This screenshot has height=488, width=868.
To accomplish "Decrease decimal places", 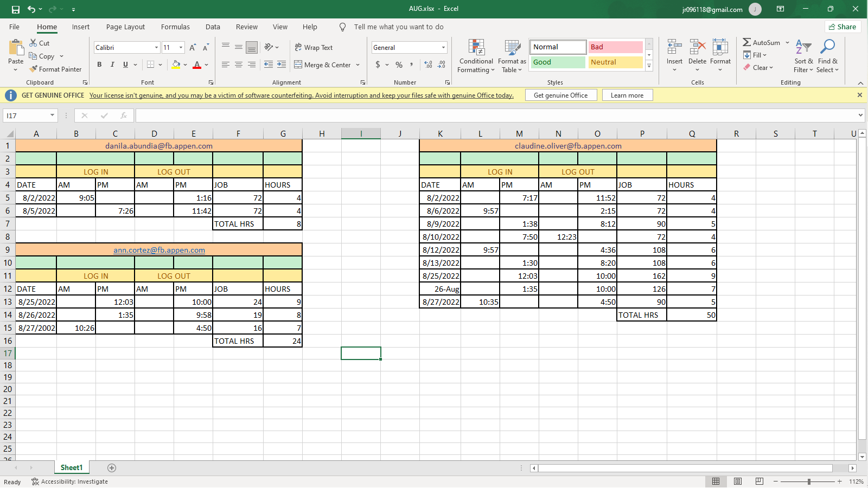I will (x=442, y=65).
